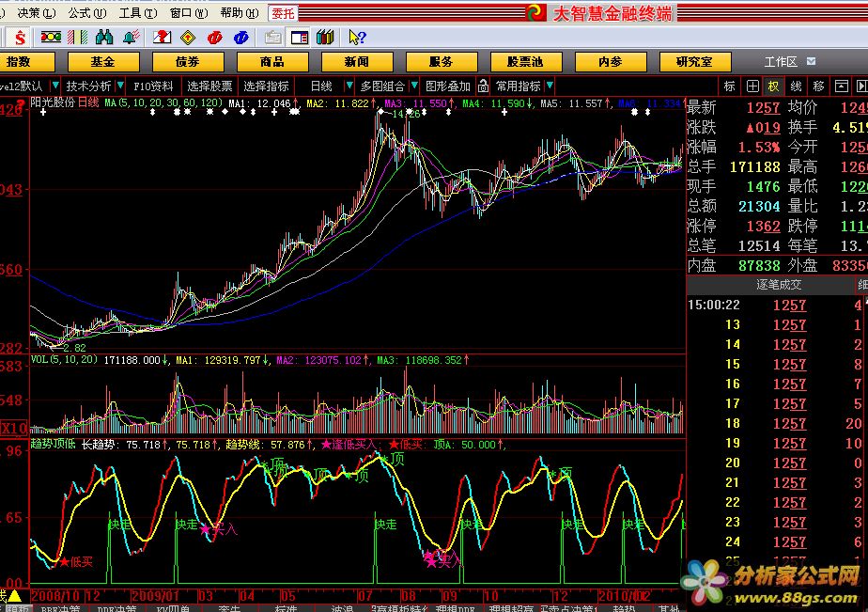The height and width of the screenshot is (612, 868).
Task: Click the 研究室 yellow button
Action: point(695,61)
